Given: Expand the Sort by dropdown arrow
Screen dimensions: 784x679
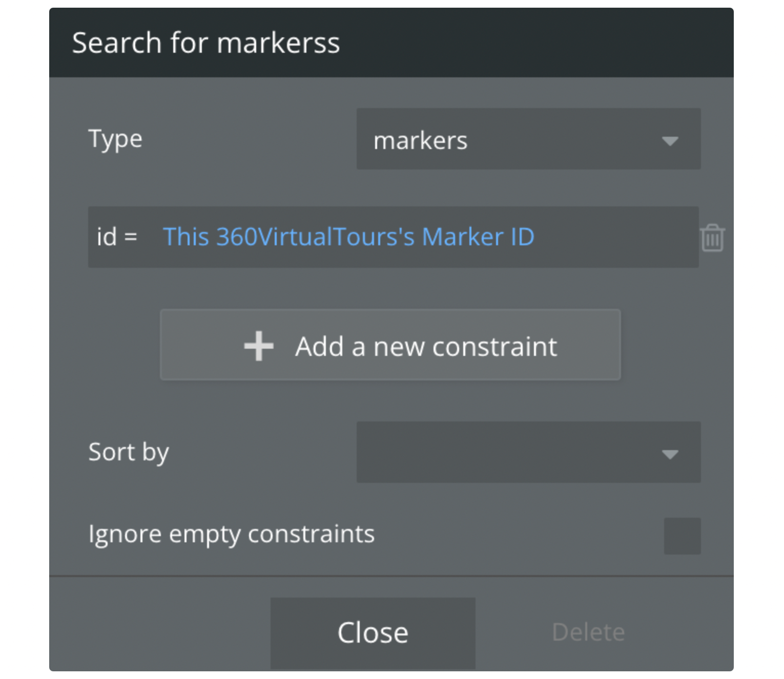Looking at the screenshot, I should click(670, 454).
